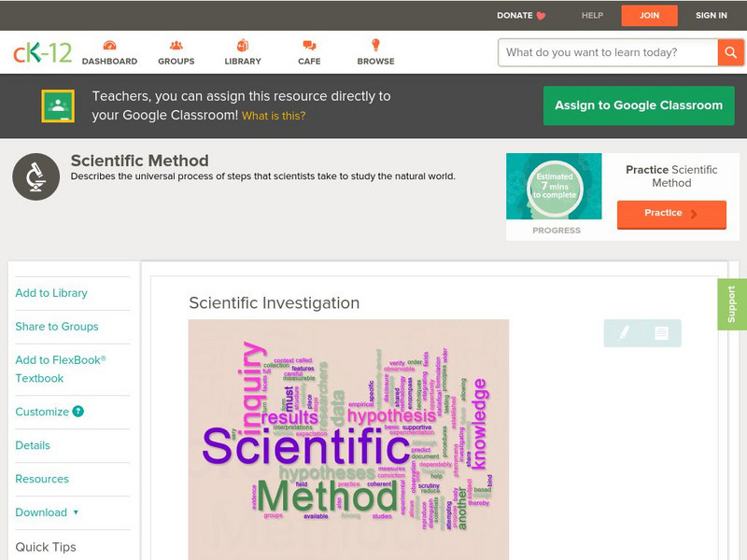This screenshot has width=747, height=560.
Task: Open the Library backpack icon
Action: point(242,43)
